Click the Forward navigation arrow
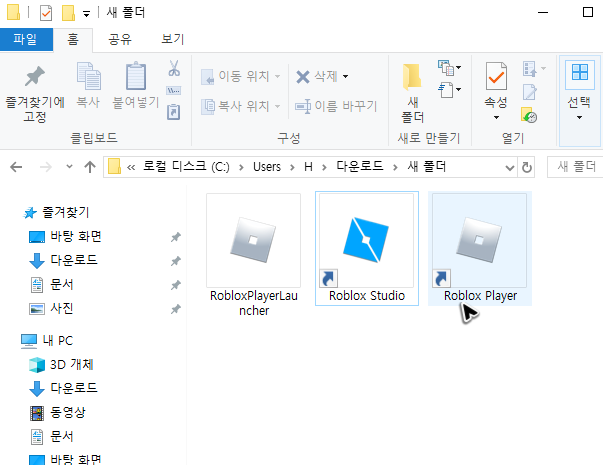The height and width of the screenshot is (465, 603). (x=46, y=167)
